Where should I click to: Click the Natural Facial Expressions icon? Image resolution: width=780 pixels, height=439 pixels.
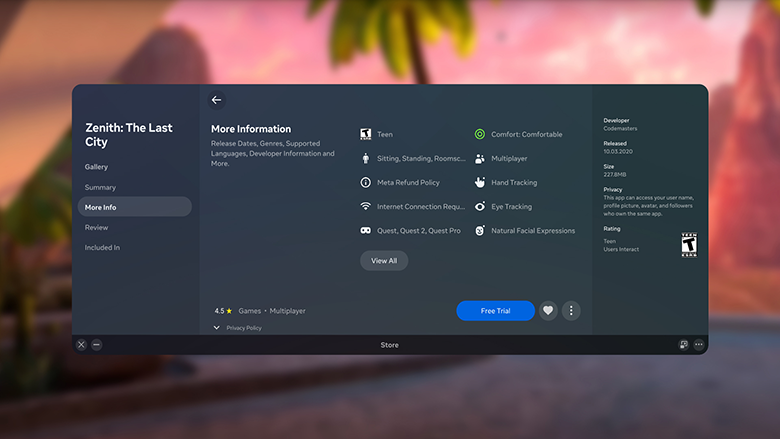pos(480,231)
